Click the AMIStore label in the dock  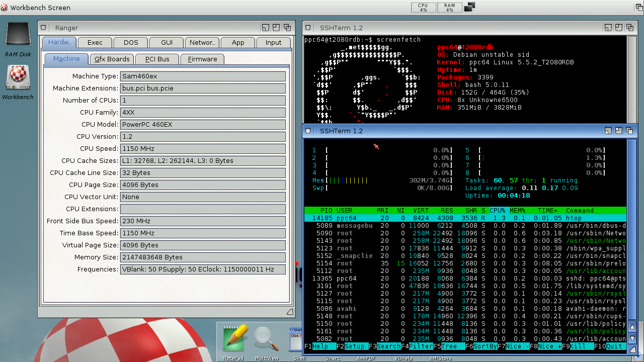440,358
